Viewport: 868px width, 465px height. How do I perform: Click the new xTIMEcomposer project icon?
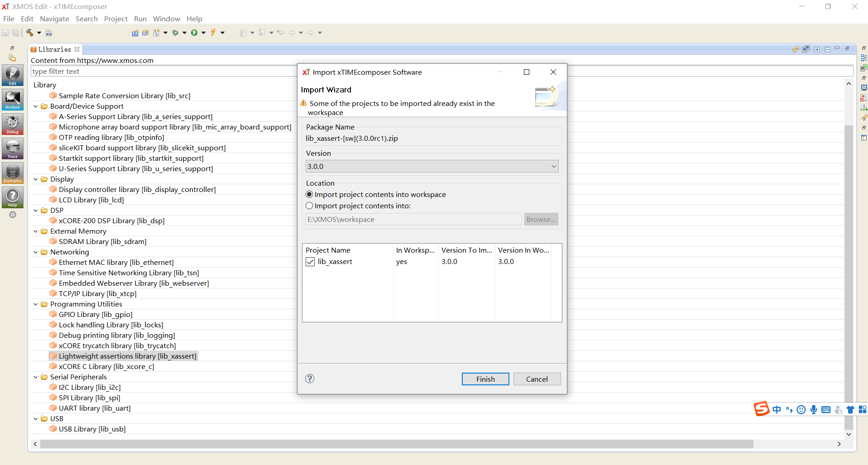click(135, 33)
